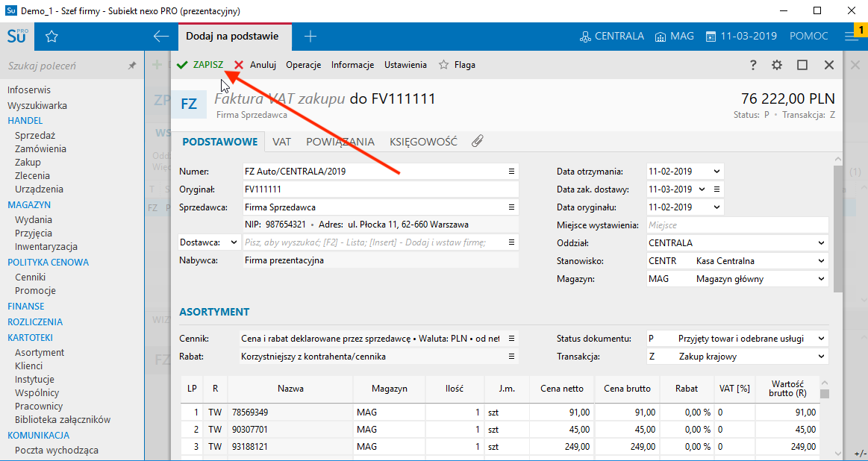Open help with the question mark icon
Screen dimensions: 868x461
pyautogui.click(x=753, y=65)
